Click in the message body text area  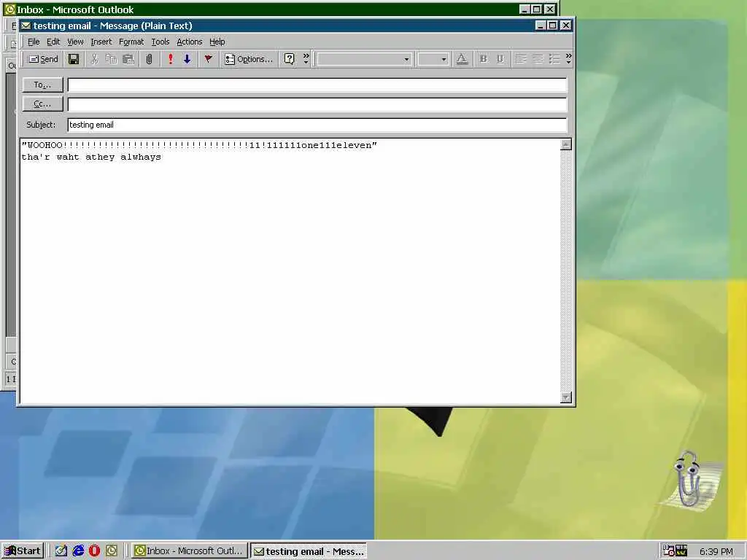point(290,271)
